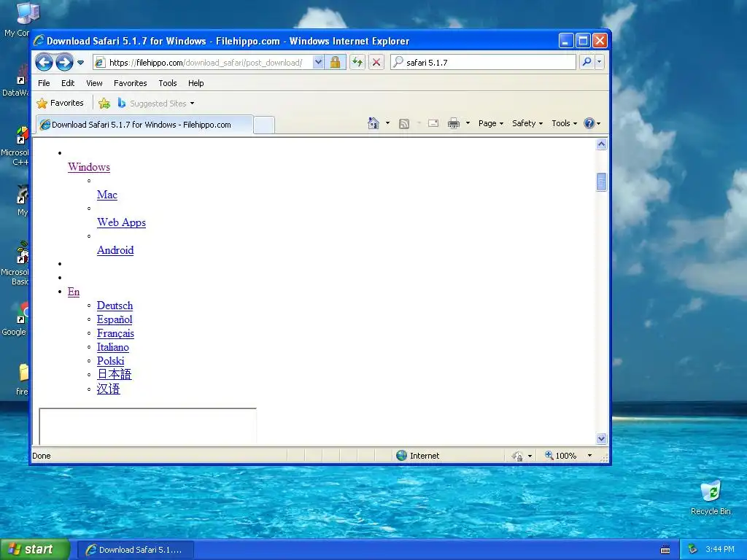This screenshot has width=747, height=560.
Task: Open recent pages dropdown next to Forward button
Action: [x=80, y=63]
